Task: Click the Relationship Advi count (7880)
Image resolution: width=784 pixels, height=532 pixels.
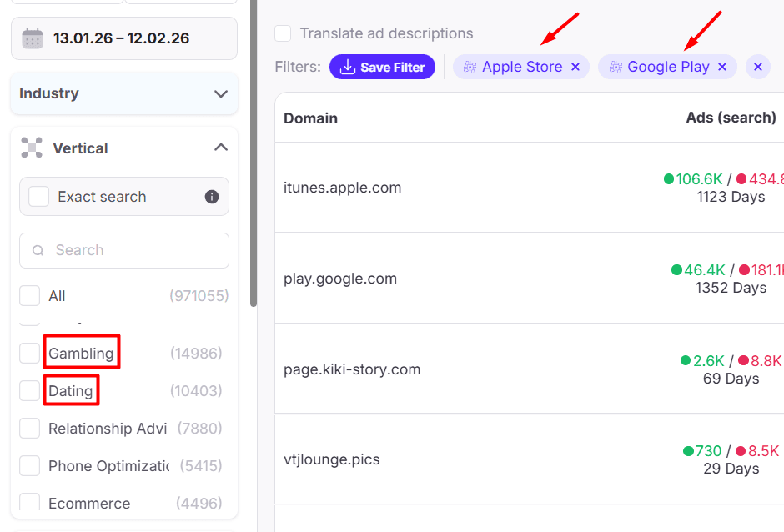Action: point(199,429)
